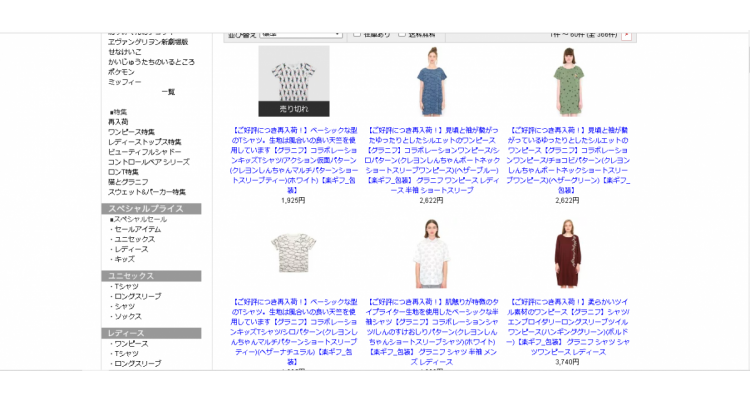Open ワンピース特集 in sidebar

click(x=131, y=132)
